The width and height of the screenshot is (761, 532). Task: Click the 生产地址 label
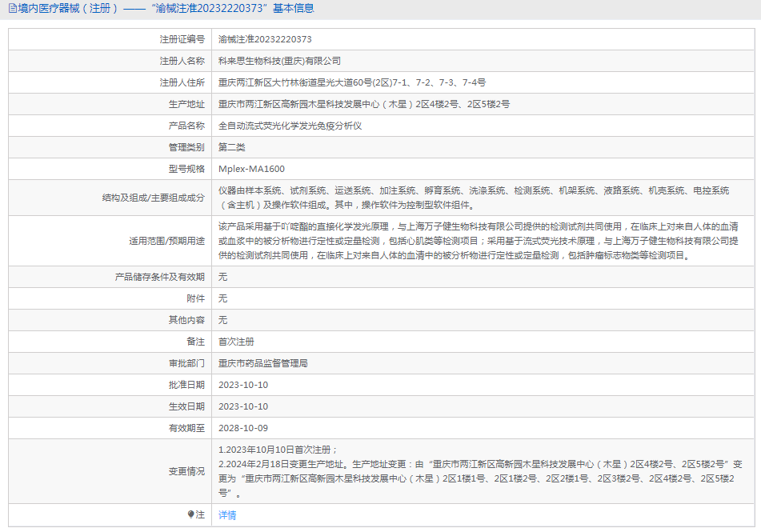186,104
